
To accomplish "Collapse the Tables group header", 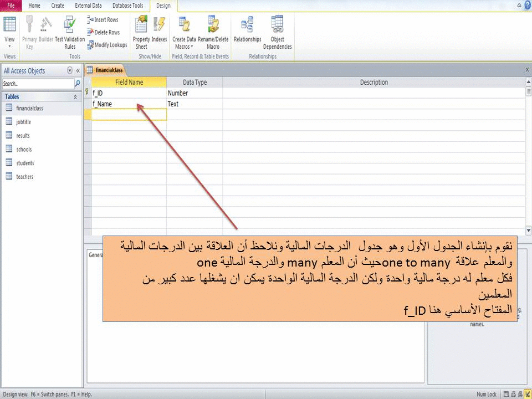I will click(x=75, y=97).
